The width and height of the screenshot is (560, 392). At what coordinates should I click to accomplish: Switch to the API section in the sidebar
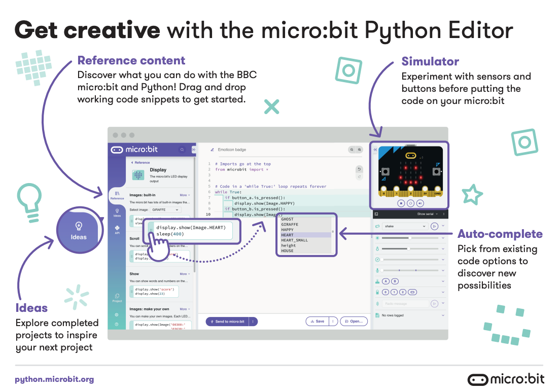[x=117, y=229]
